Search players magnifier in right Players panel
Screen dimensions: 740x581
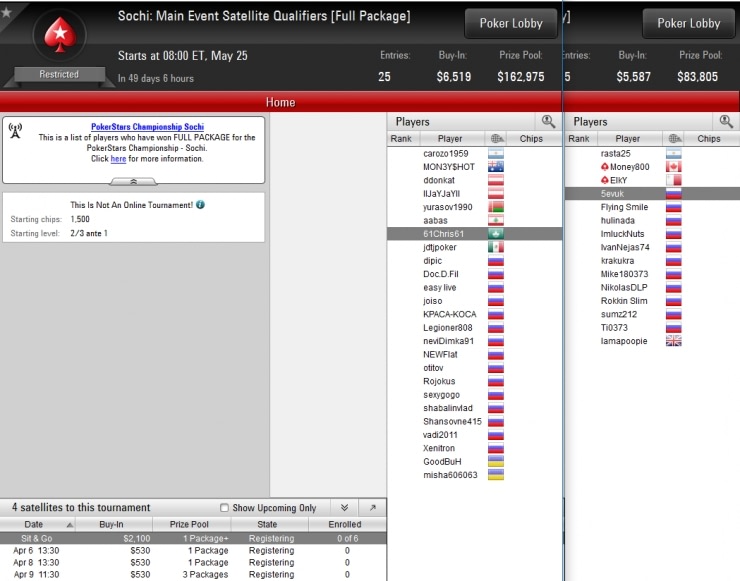click(x=726, y=121)
